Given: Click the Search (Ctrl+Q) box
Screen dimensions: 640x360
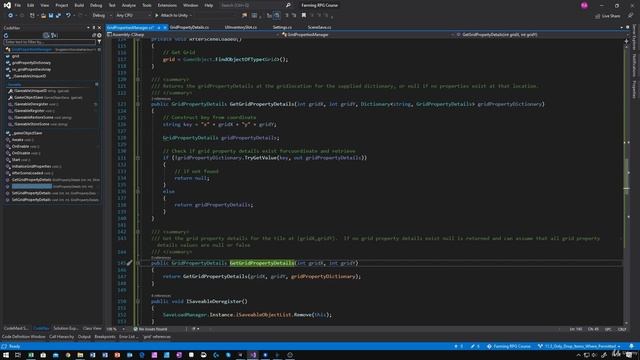Looking at the screenshot, I should coord(252,5).
